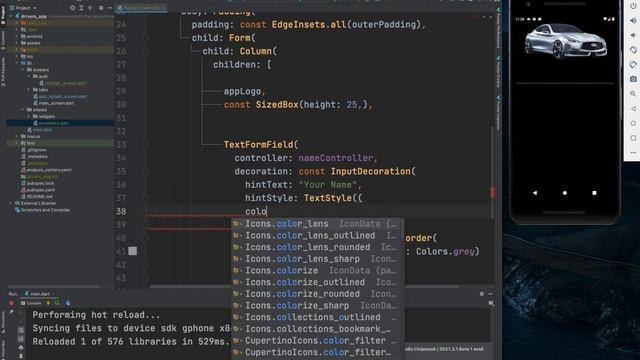Click the hot restart green icon
Image resolution: width=640 pixels, height=360 pixels.
click(57, 303)
